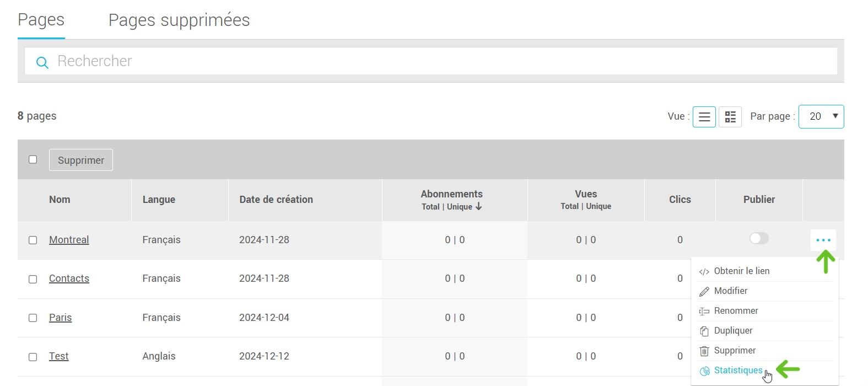Open the Contacts page link
Viewport: 868px width, 386px height.
[x=69, y=278]
